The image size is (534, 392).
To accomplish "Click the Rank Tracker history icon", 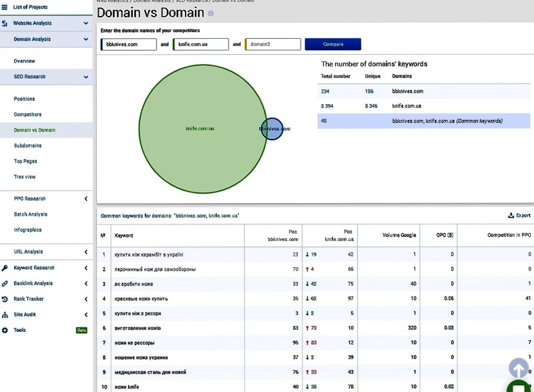I will (5, 299).
